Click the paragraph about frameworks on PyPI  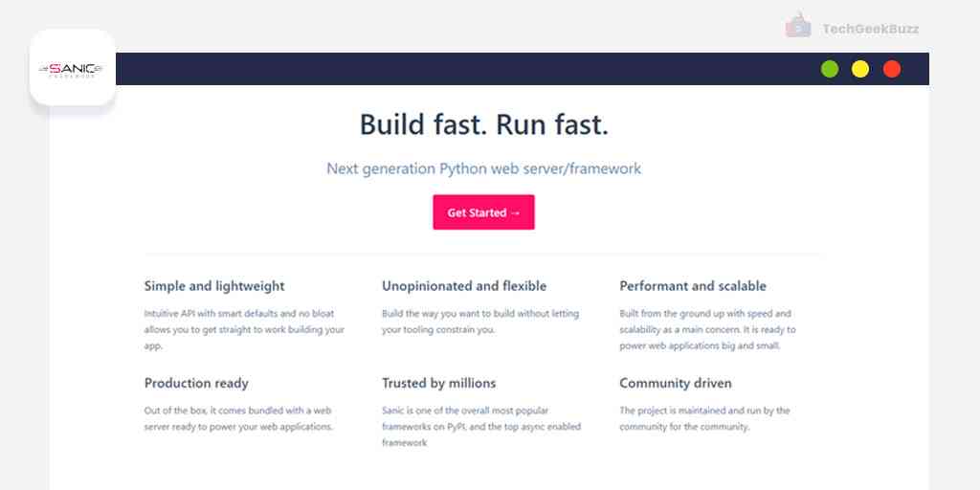tap(480, 426)
